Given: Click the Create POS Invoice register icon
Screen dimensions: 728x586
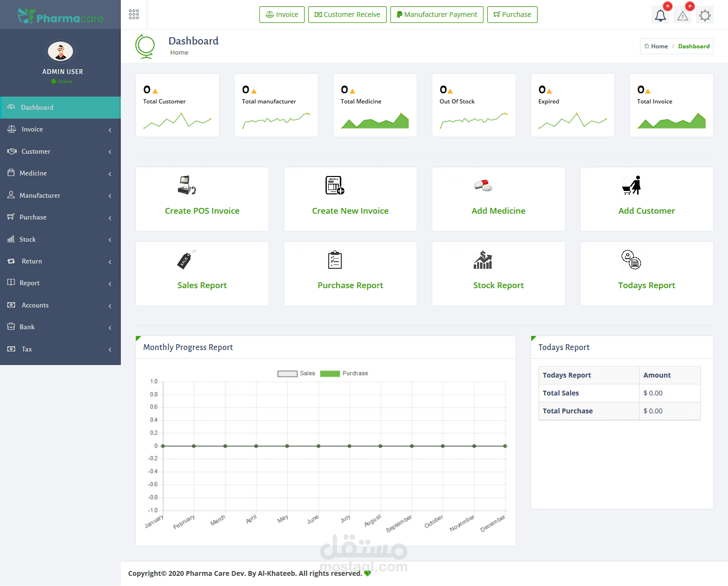Looking at the screenshot, I should (187, 185).
